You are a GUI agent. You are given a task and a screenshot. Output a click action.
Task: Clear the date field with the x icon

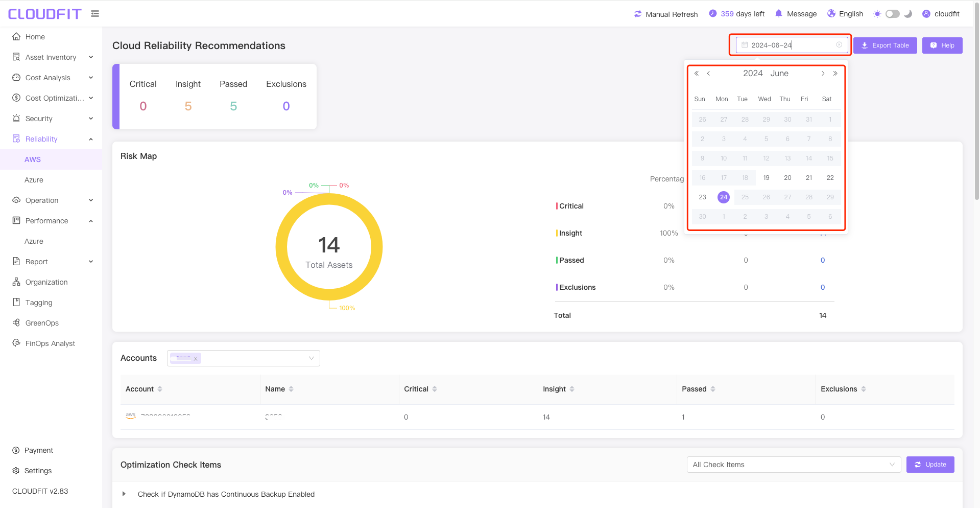pos(839,45)
